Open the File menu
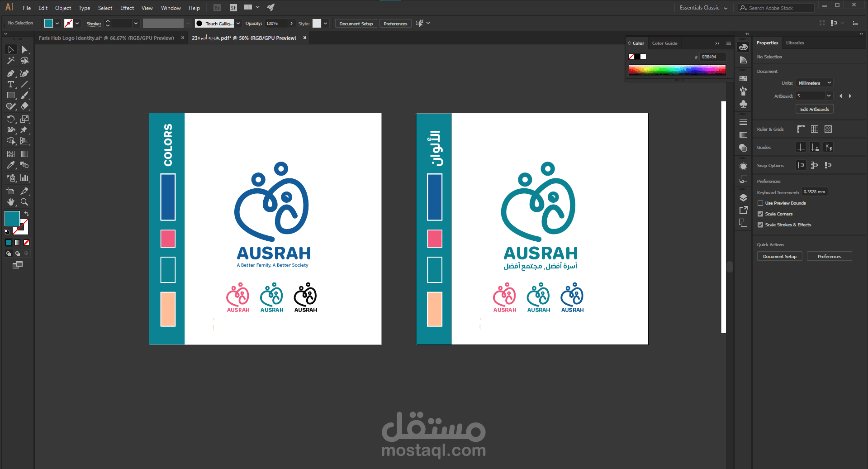 tap(27, 8)
